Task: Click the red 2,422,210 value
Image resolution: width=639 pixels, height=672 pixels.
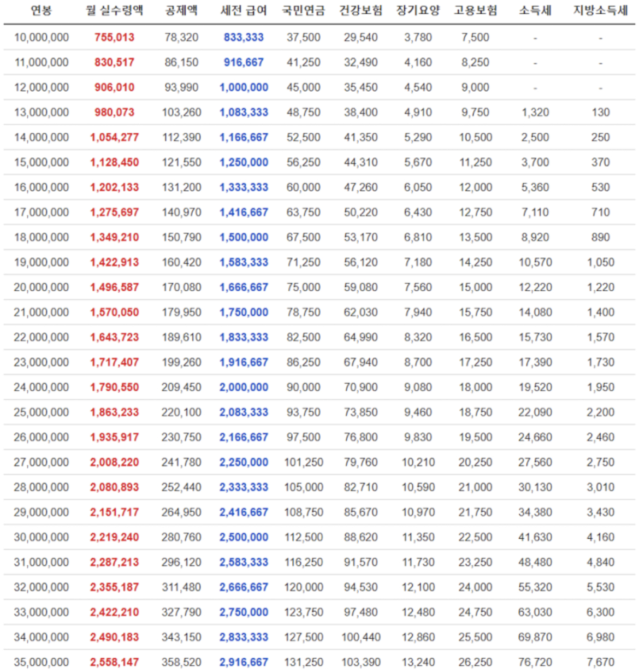Action: [114, 612]
